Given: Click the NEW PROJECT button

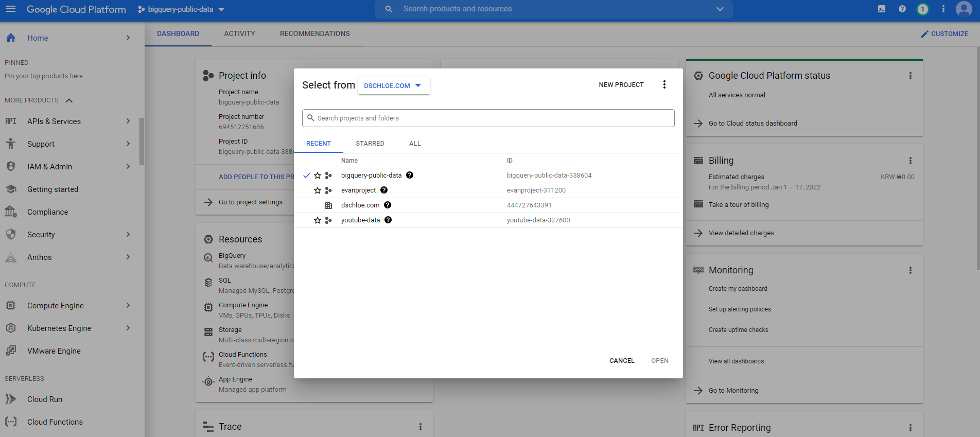Looking at the screenshot, I should 621,85.
